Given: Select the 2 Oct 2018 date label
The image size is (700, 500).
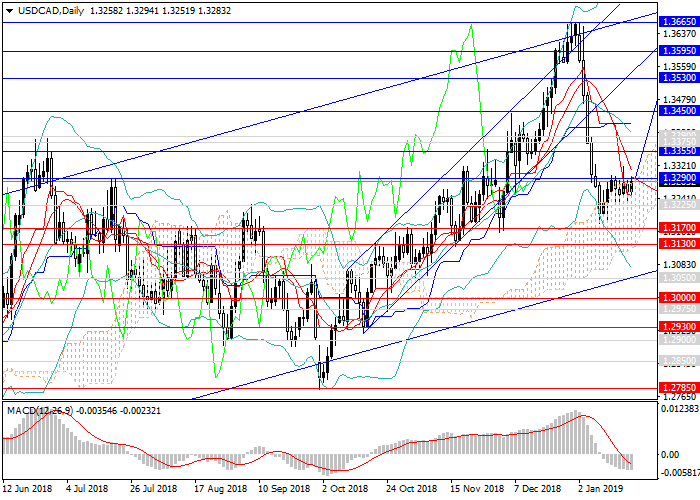Looking at the screenshot, I should tap(343, 489).
